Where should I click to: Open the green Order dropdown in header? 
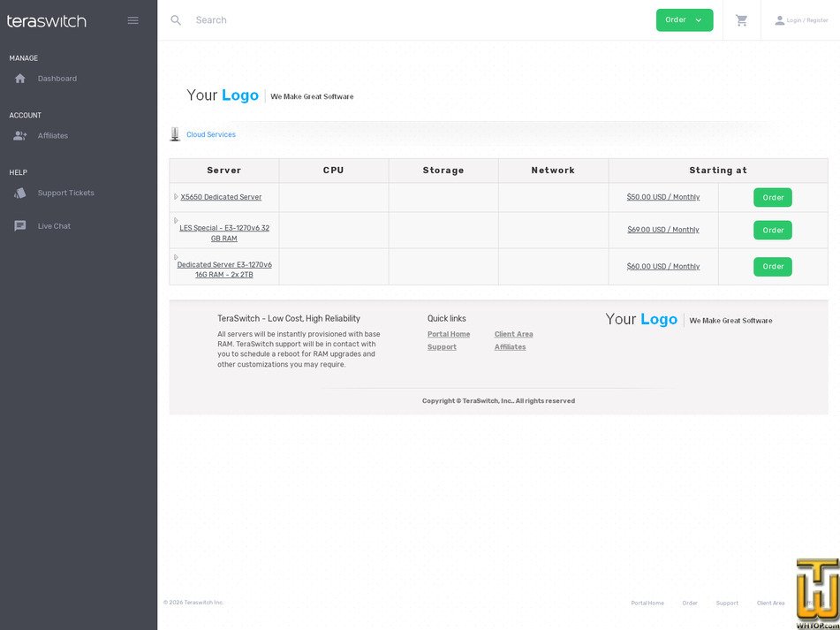(x=685, y=20)
